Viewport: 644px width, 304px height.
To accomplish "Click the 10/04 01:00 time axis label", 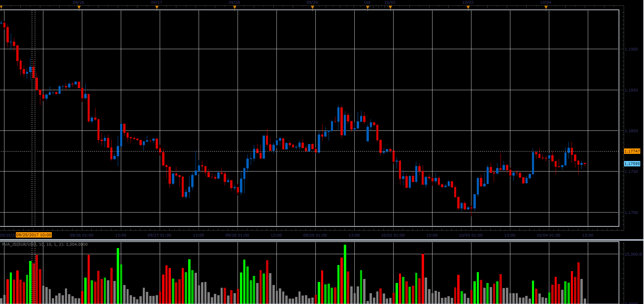I will (549, 235).
